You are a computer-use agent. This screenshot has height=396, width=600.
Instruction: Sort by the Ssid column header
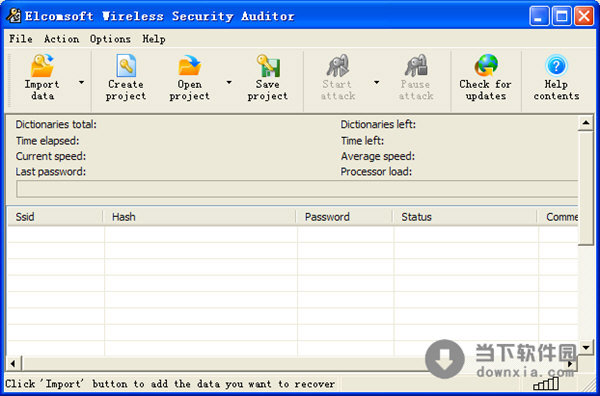coord(55,217)
